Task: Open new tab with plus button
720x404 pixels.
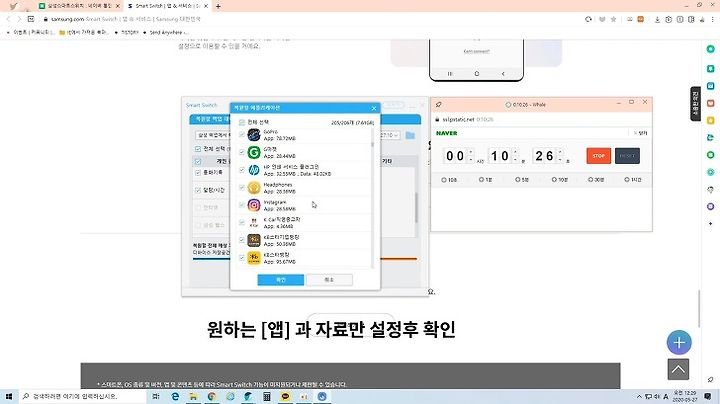Action: pyautogui.click(x=218, y=6)
